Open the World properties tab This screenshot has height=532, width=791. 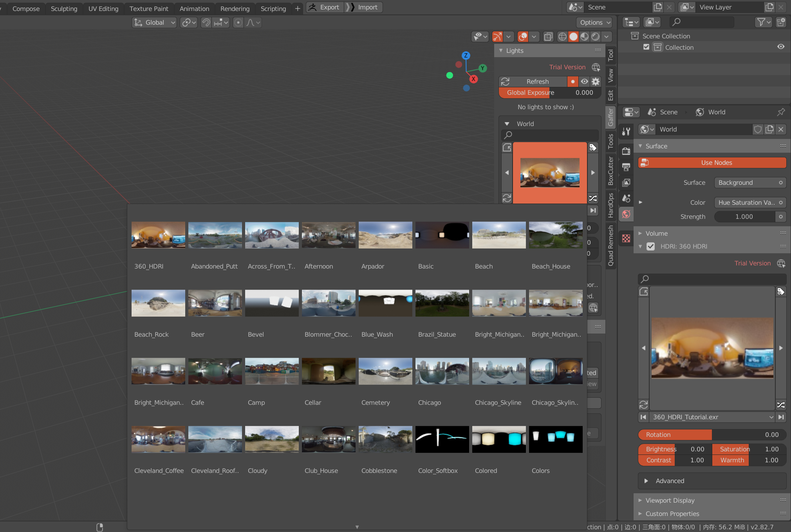tap(625, 214)
